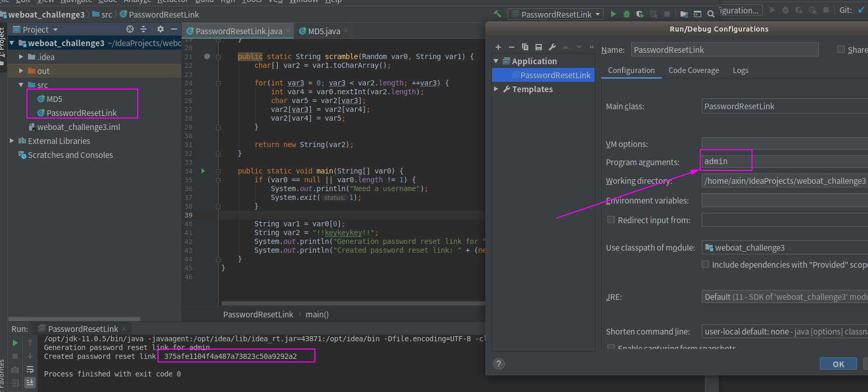Run PasswordResetLink from the main toolbar
The image size is (868, 392).
tap(613, 14)
